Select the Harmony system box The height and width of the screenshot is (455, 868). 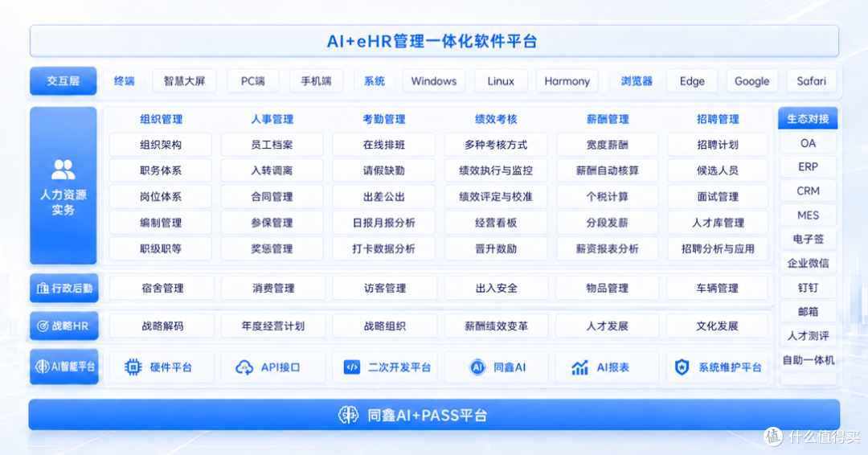(567, 81)
